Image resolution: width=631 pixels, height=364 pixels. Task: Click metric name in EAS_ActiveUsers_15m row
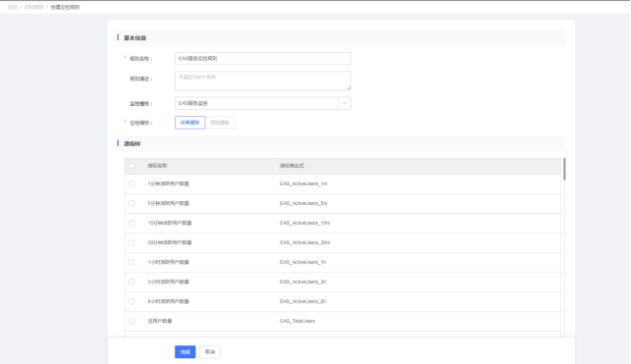(x=170, y=223)
